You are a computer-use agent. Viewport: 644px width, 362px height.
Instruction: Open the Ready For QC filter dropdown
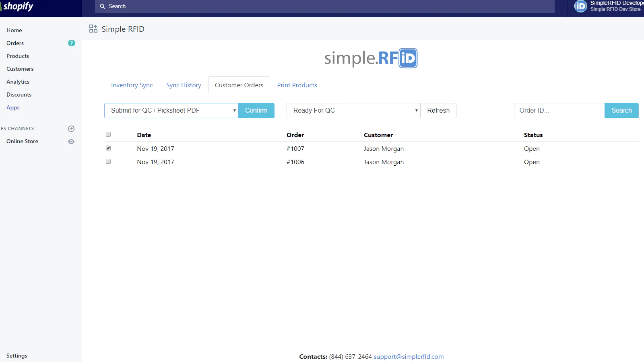(x=353, y=111)
